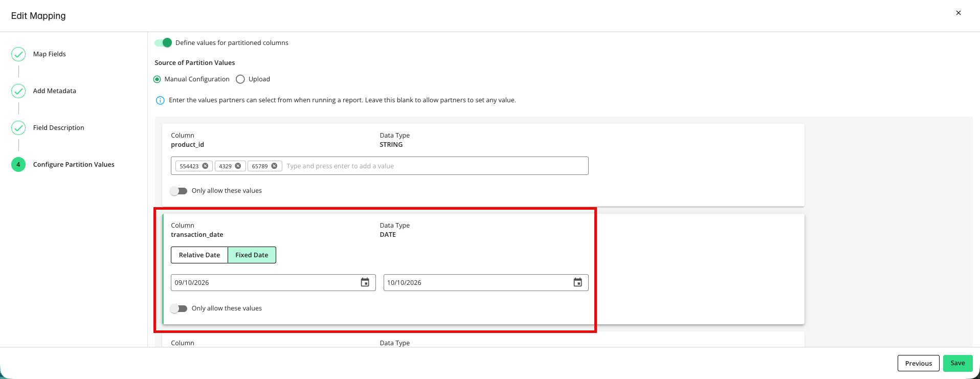Click the Field Description checkmark step icon
Screen dimensions: 980x379
[18, 128]
